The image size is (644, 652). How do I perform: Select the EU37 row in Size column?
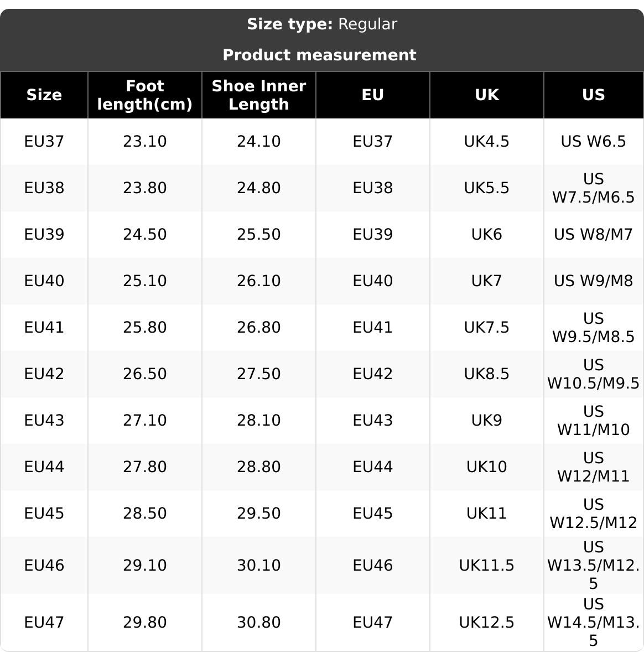click(44, 142)
